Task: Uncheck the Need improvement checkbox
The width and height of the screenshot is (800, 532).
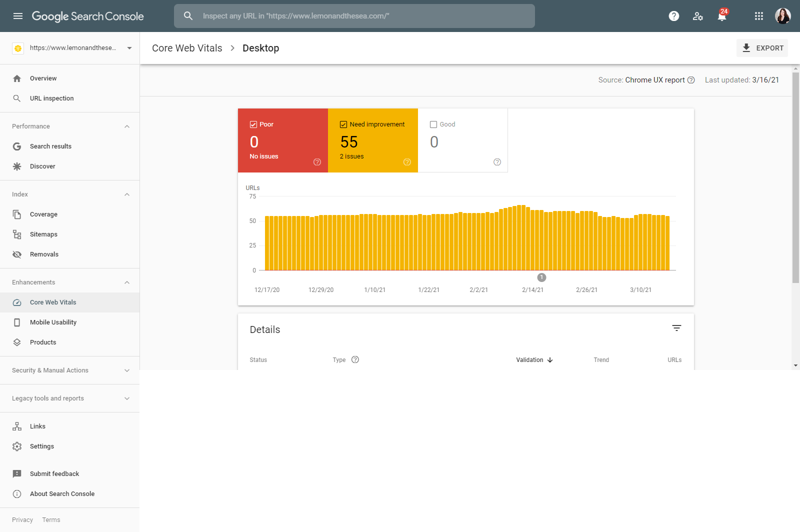Action: [x=343, y=124]
